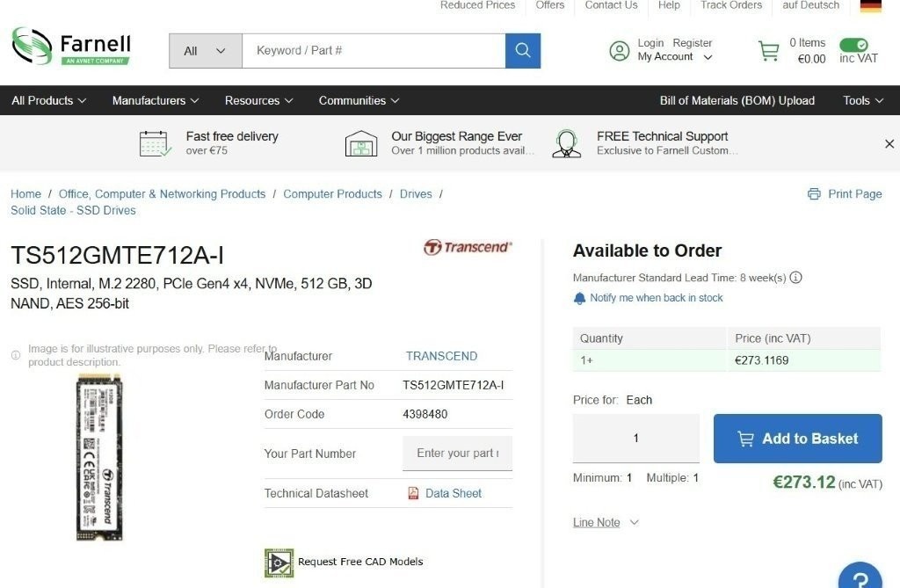Open the PDF Data Sheet icon
The width and height of the screenshot is (900, 588).
413,493
